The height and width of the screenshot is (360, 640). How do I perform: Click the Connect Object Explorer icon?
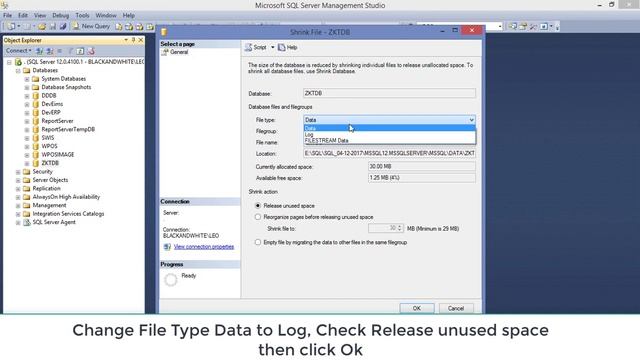(40, 51)
